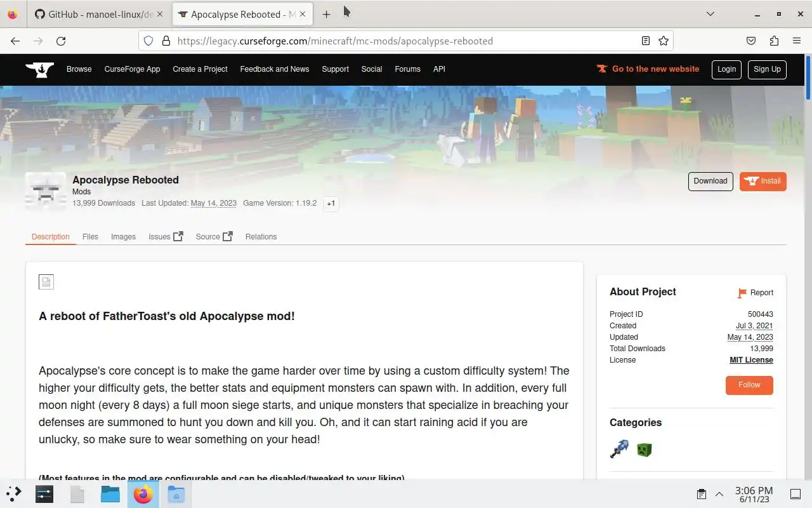Open the Support navigation link
Screen dimensions: 812x508
click(x=335, y=69)
